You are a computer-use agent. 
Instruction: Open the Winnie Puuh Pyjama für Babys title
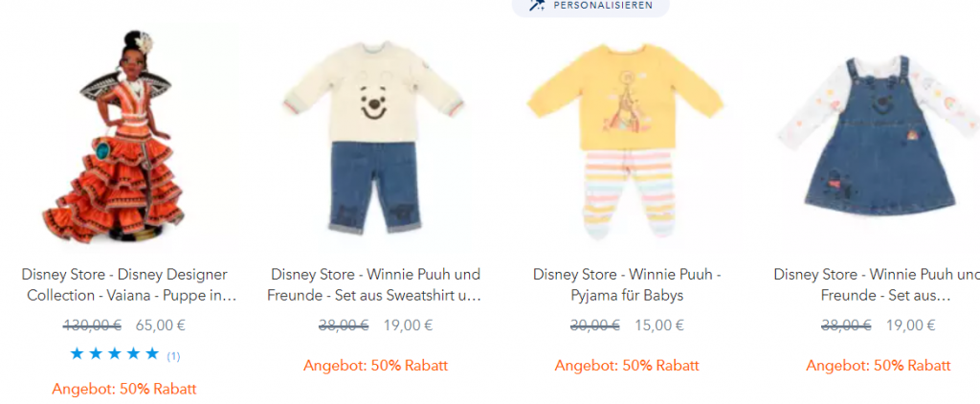(627, 284)
